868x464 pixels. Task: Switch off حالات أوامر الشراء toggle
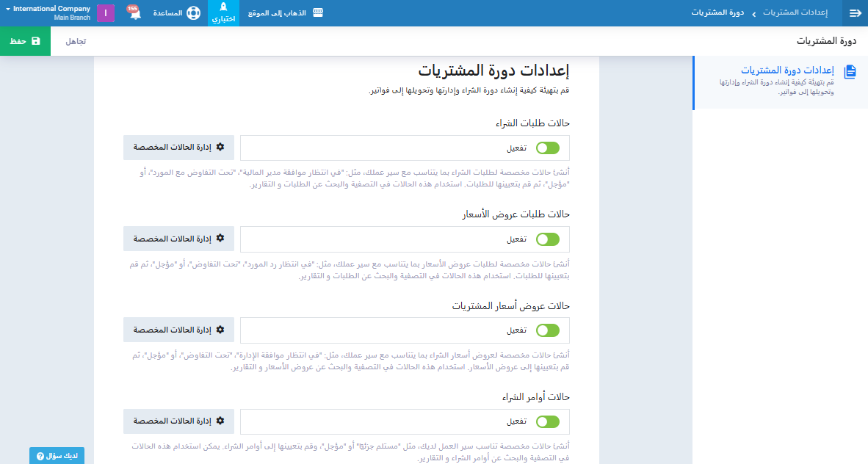[x=547, y=421]
